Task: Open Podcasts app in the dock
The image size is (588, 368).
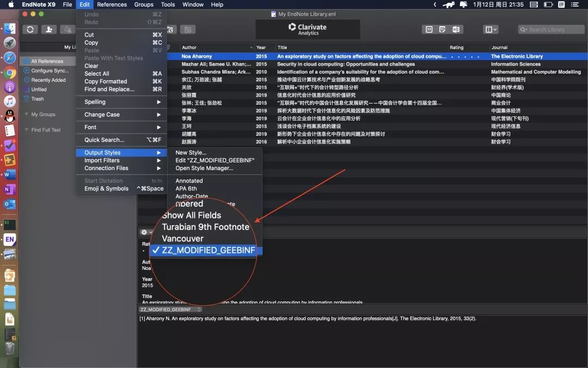Action: (10, 87)
